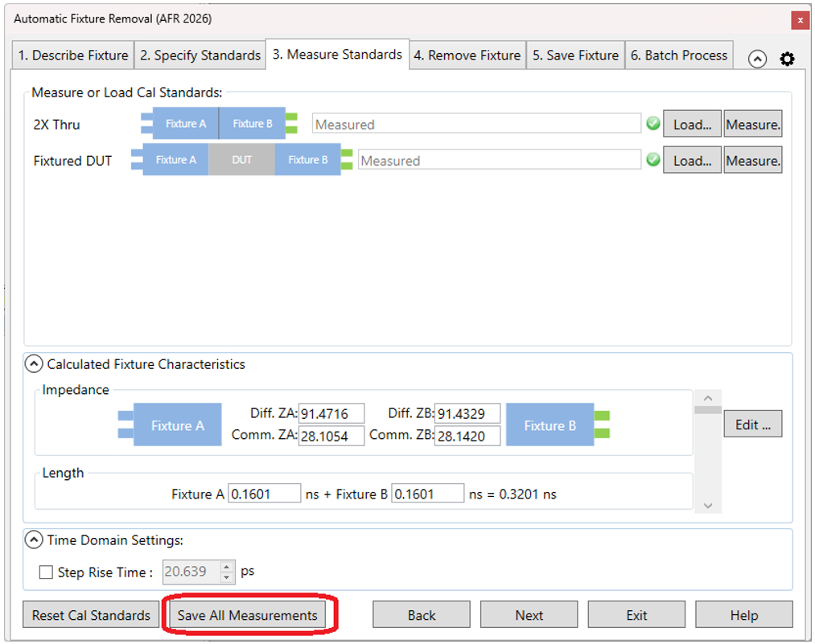Screen dimensions: 815x644
Task: Click the Fixtured DUT green status checkmark
Action: [x=653, y=160]
